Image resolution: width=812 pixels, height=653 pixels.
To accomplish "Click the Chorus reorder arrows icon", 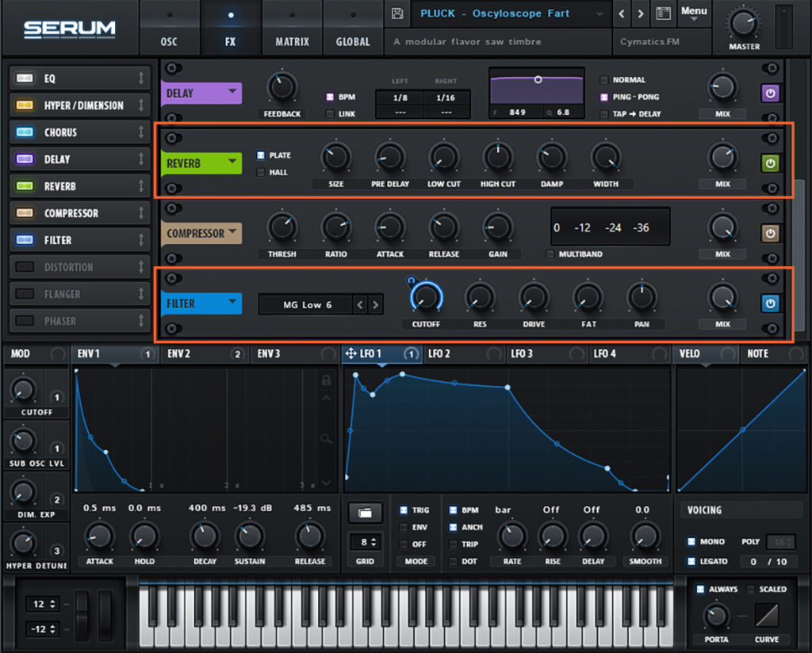I will click(x=141, y=132).
